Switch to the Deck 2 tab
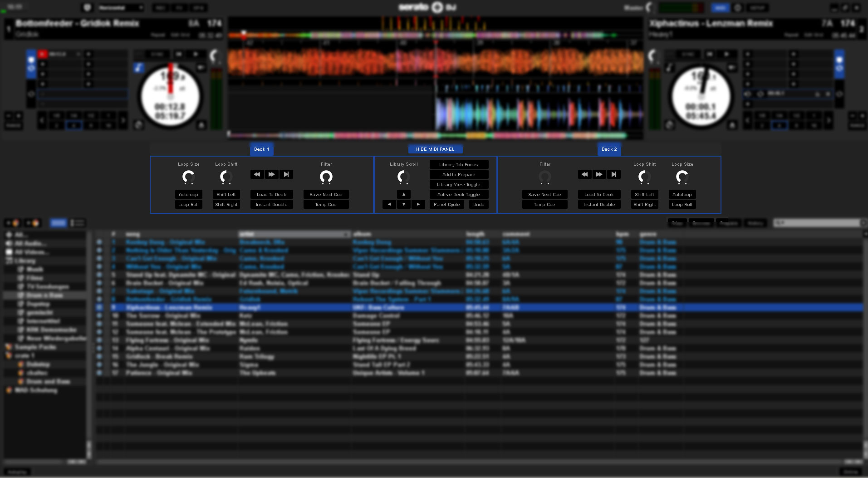This screenshot has width=868, height=478. (x=609, y=149)
